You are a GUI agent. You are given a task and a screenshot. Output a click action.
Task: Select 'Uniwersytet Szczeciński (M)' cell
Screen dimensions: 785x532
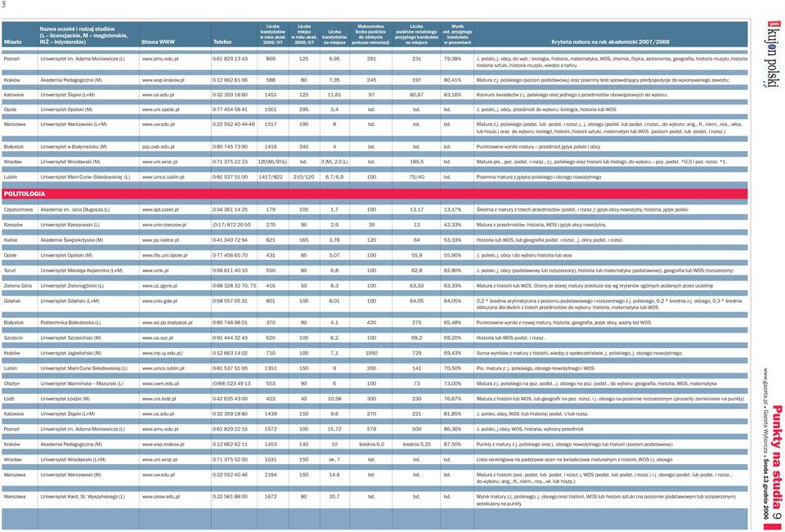coord(71,338)
